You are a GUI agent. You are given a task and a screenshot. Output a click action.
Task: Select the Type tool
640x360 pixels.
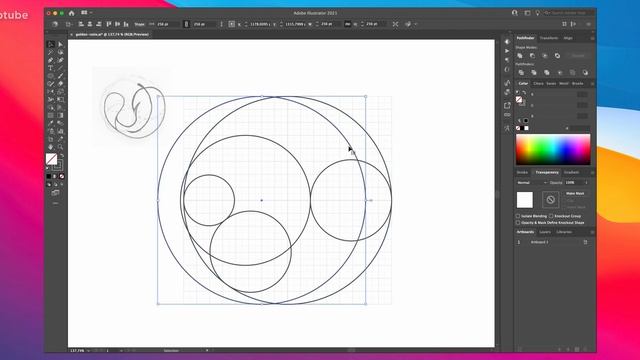tap(51, 68)
